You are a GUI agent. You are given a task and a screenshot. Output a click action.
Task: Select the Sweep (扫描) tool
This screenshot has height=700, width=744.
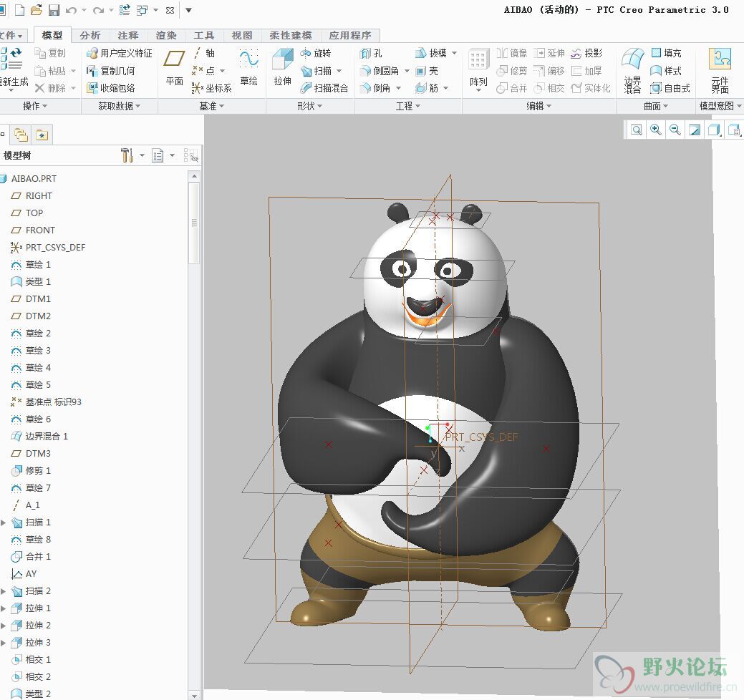pos(317,71)
